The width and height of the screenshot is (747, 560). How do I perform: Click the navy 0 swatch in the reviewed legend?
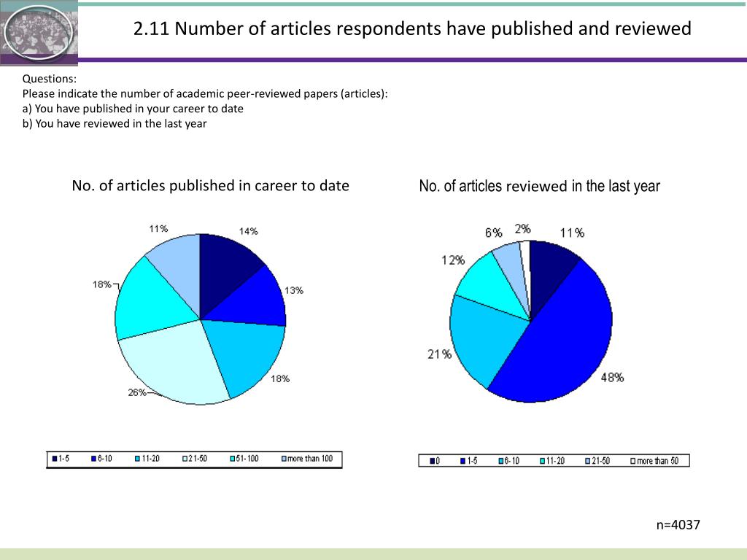(x=433, y=461)
